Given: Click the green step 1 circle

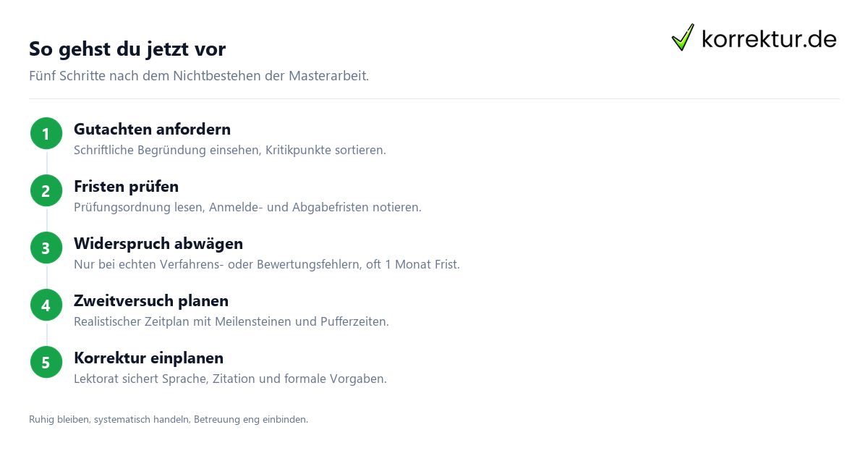Looking at the screenshot, I should pos(46,134).
